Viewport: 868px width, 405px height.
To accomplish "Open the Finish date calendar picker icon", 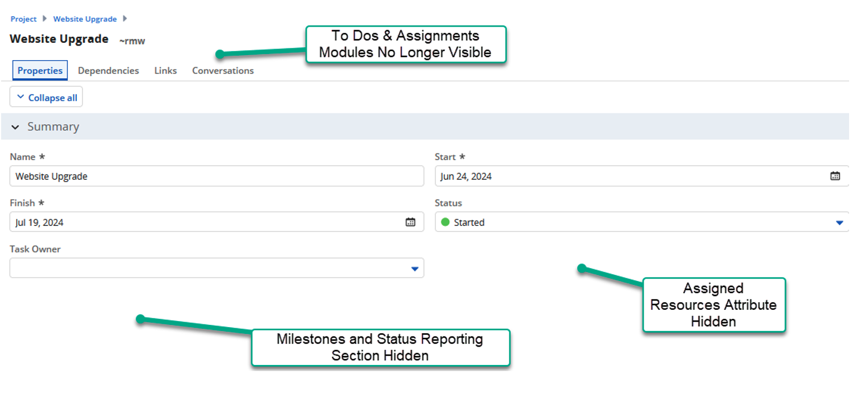I will 410,222.
